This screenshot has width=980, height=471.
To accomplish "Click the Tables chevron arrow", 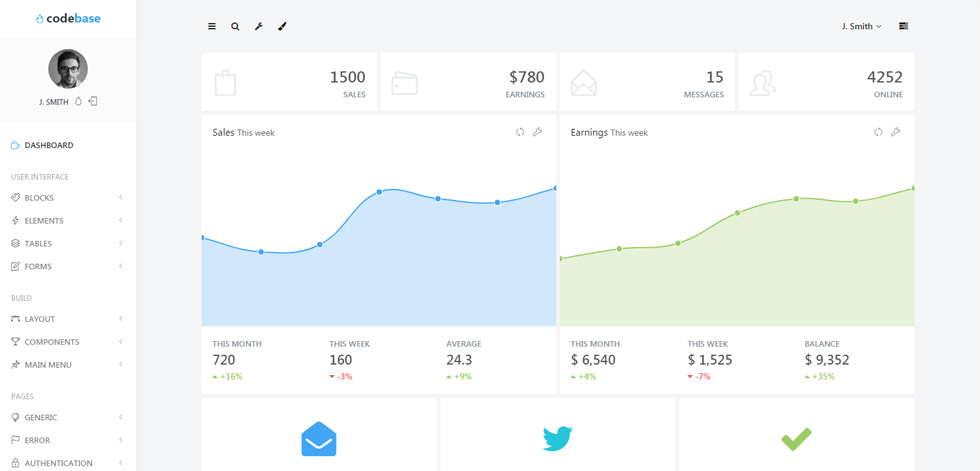I will 121,243.
